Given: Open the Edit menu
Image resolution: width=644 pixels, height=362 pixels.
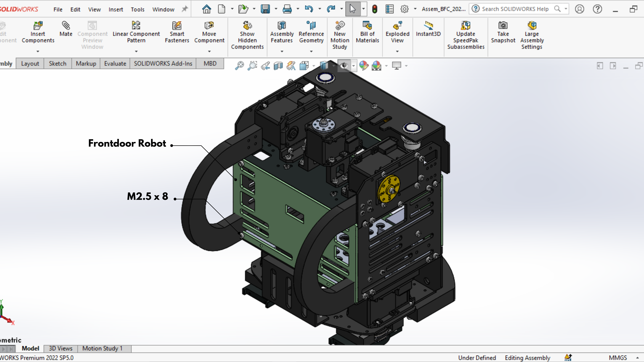Looking at the screenshot, I should pos(75,10).
